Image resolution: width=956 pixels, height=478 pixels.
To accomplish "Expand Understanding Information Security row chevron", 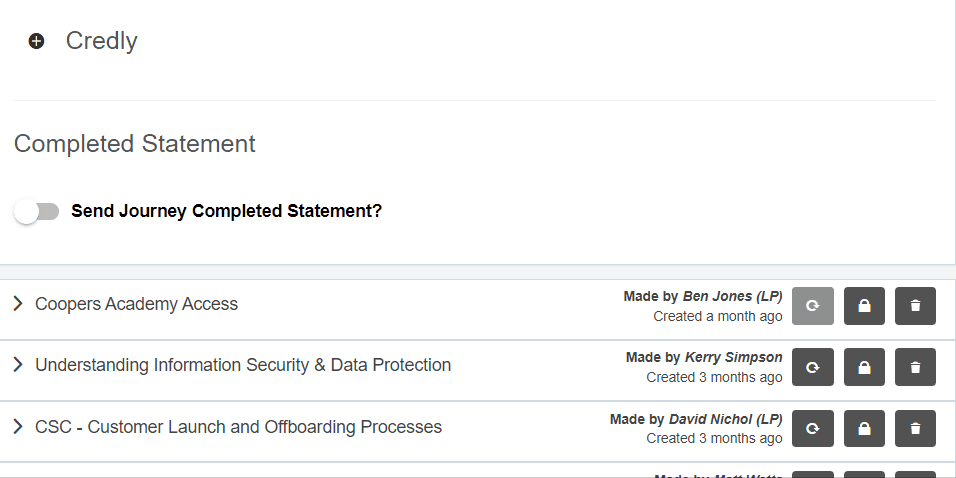I will [x=18, y=365].
